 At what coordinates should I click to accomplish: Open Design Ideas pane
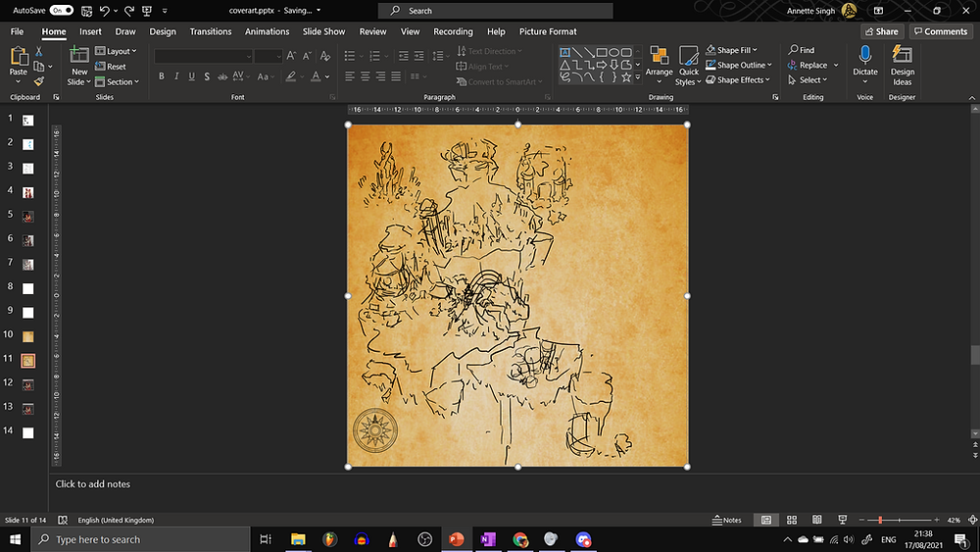[902, 66]
